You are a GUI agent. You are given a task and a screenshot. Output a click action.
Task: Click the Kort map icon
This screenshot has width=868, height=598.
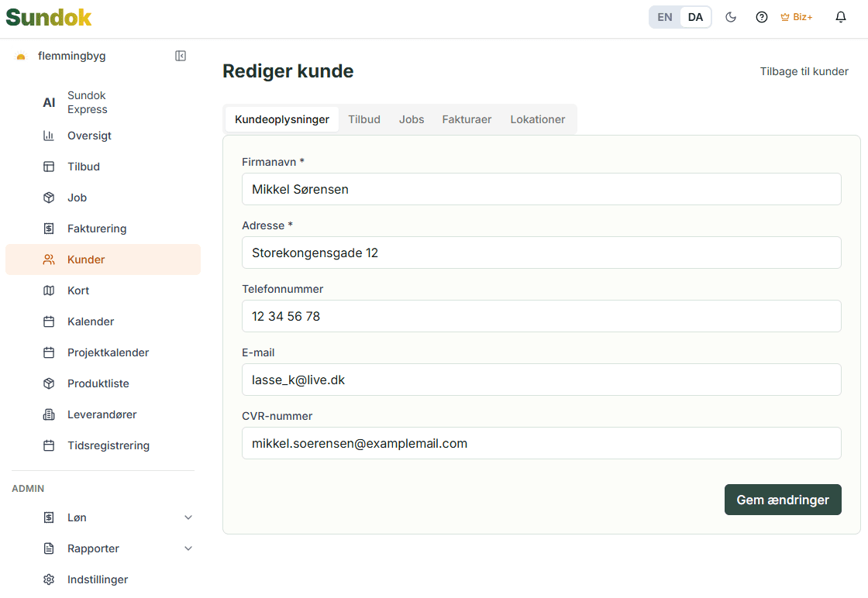click(49, 290)
